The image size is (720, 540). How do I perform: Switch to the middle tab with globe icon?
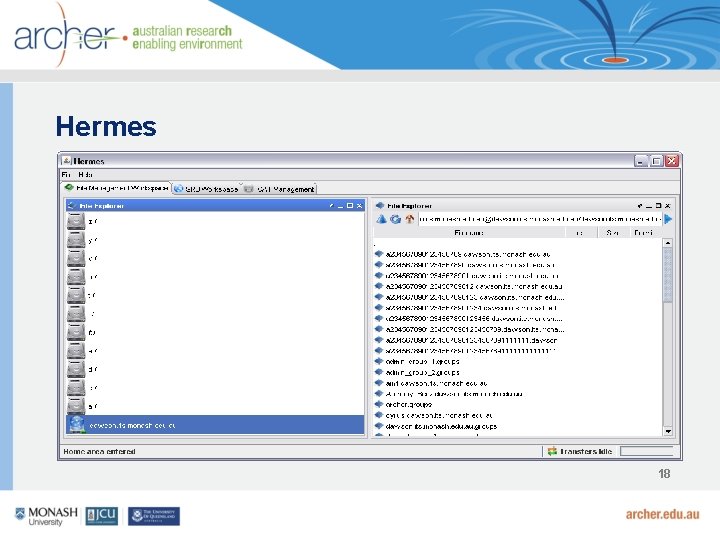tap(207, 189)
